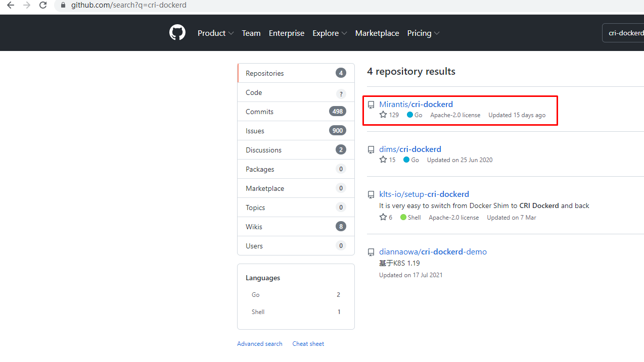The width and height of the screenshot is (644, 362).
Task: Select the Issues filter in sidebar
Action: (255, 131)
